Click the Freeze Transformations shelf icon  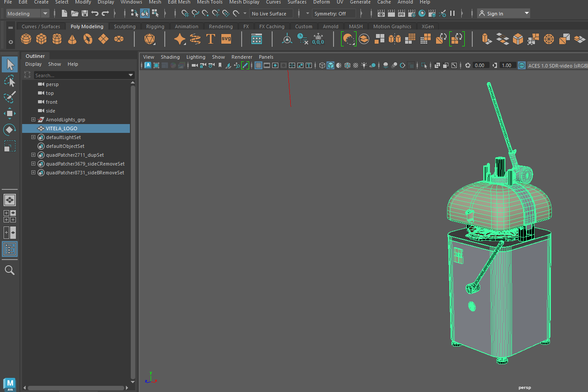[x=318, y=39]
